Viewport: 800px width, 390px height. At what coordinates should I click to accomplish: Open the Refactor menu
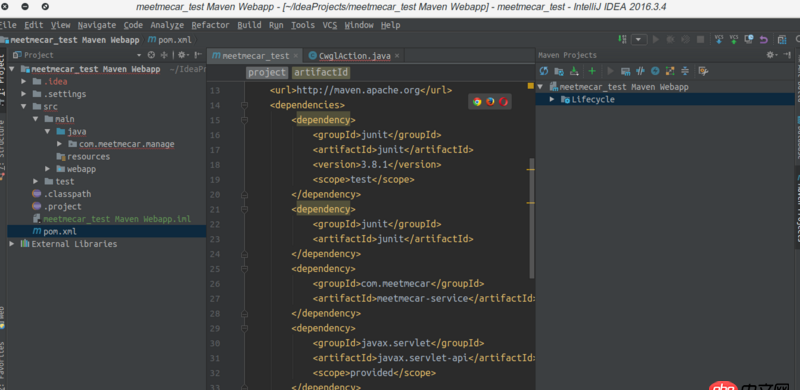pyautogui.click(x=210, y=25)
